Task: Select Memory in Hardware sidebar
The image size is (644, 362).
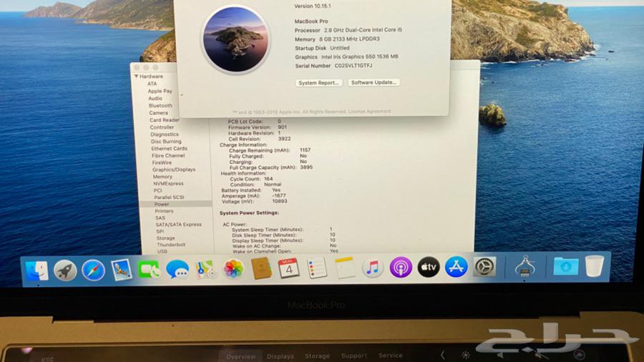Action: click(162, 177)
